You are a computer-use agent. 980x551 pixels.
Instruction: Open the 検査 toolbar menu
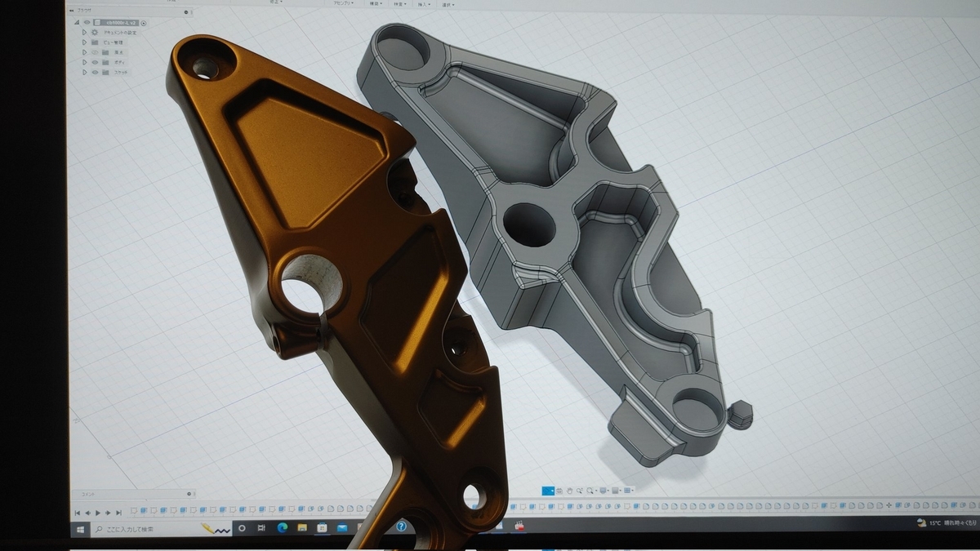pyautogui.click(x=400, y=3)
